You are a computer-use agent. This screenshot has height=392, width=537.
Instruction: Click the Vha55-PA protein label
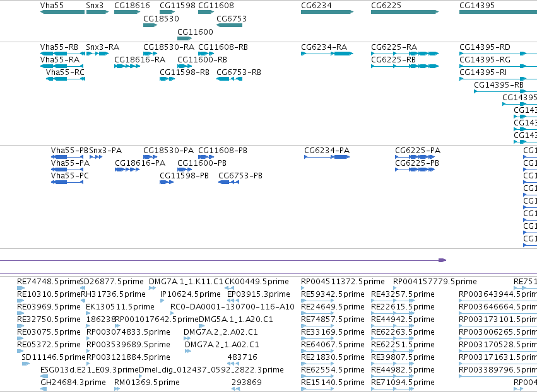(x=70, y=163)
